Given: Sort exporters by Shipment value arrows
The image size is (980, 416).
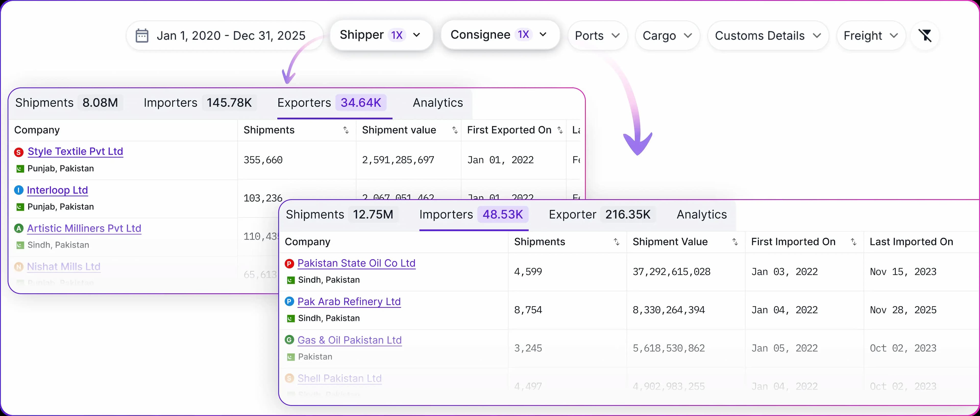Looking at the screenshot, I should pyautogui.click(x=455, y=130).
